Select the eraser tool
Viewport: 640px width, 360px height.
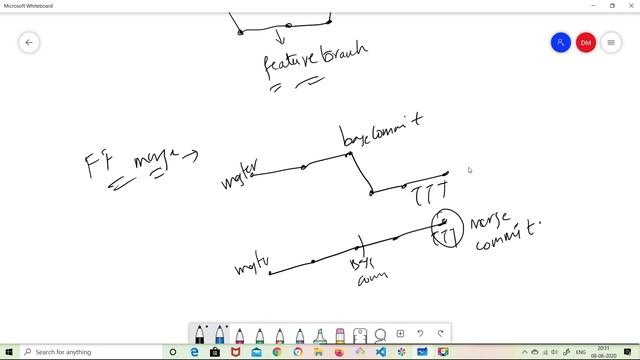[340, 336]
